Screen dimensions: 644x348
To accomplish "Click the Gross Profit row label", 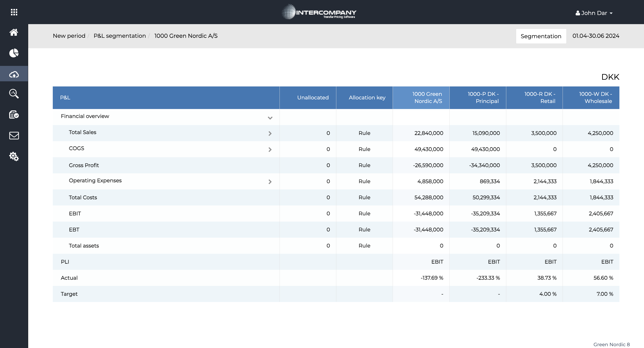I will tap(84, 165).
